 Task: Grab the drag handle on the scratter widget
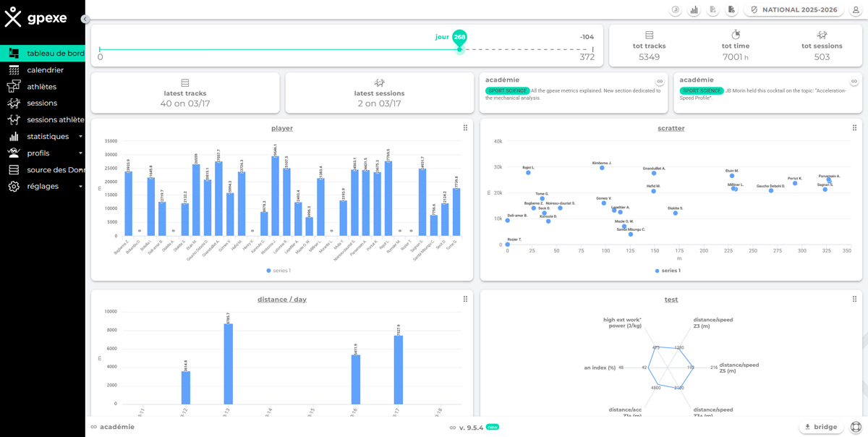coord(854,128)
